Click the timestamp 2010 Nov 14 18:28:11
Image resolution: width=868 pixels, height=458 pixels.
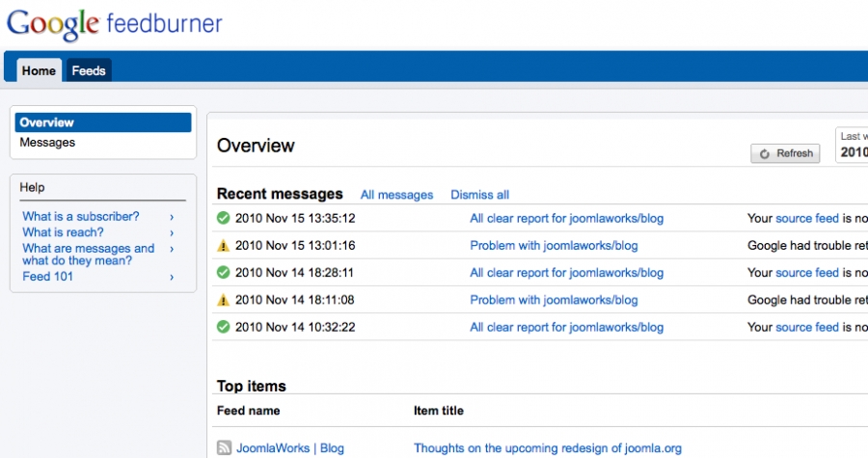click(x=295, y=273)
